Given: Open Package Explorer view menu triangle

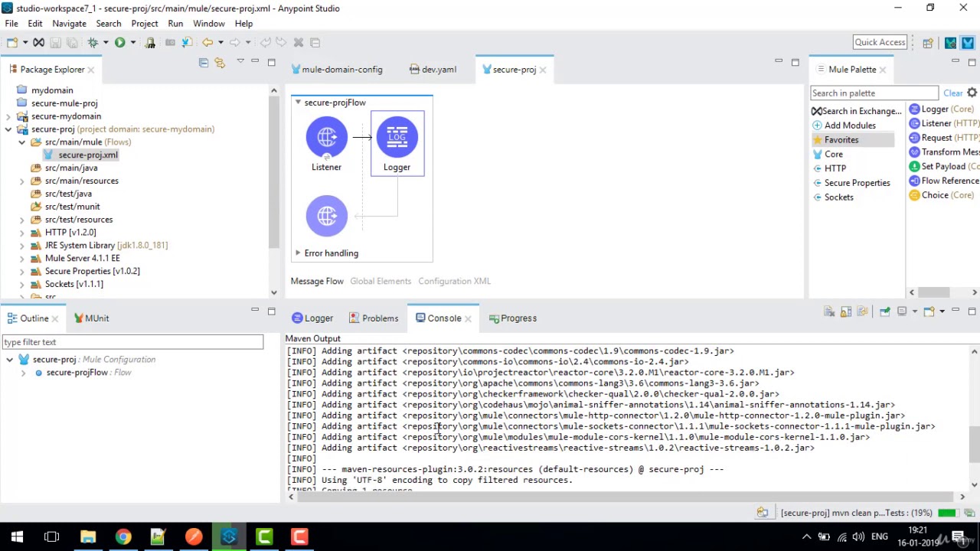Looking at the screenshot, I should (240, 61).
